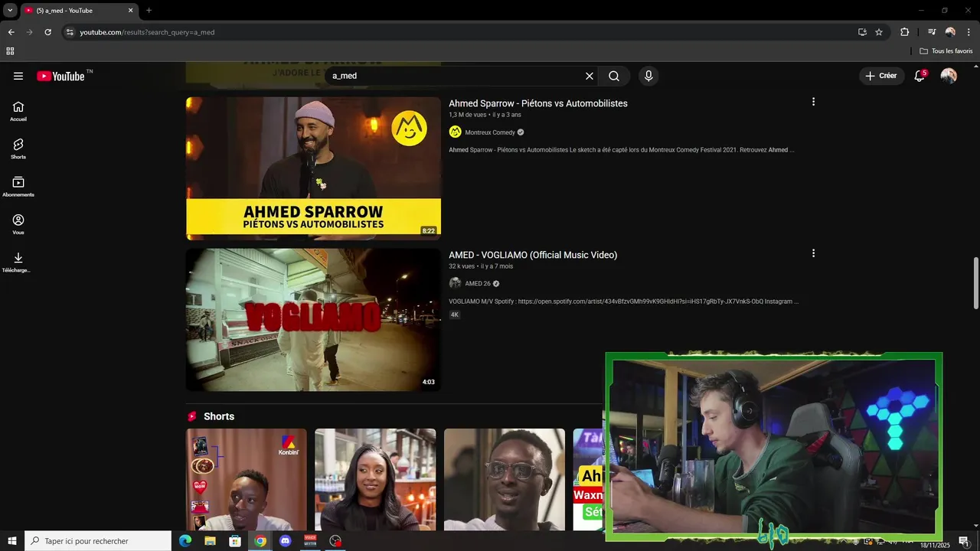The image size is (980, 551).
Task: Open OBS Studio from the taskbar
Action: (x=335, y=541)
